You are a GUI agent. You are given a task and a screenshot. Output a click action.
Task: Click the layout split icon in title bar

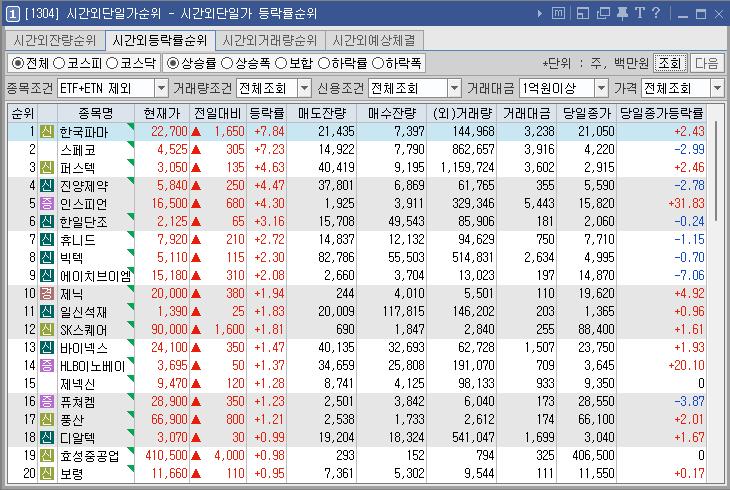click(583, 14)
